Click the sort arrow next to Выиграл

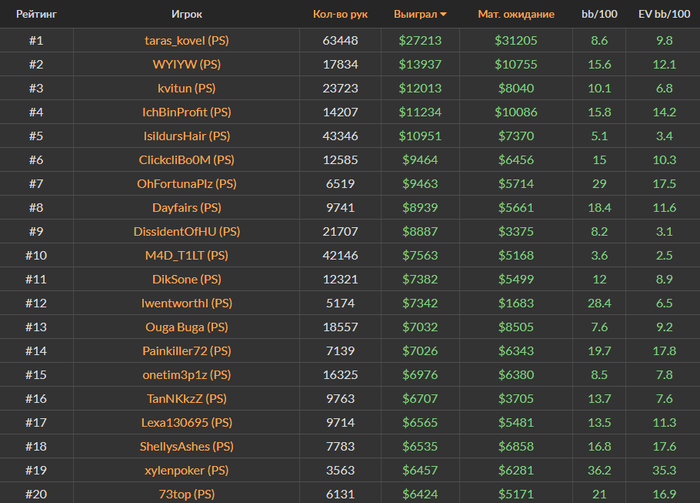click(443, 15)
